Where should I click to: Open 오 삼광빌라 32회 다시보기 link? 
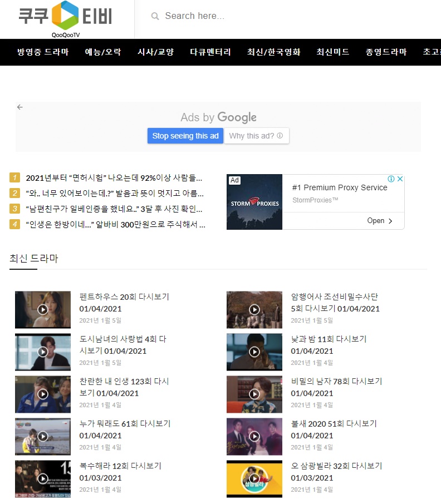click(x=336, y=472)
